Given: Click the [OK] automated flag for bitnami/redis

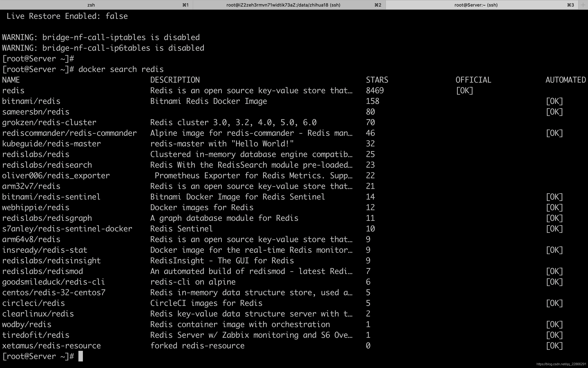Looking at the screenshot, I should point(555,101).
